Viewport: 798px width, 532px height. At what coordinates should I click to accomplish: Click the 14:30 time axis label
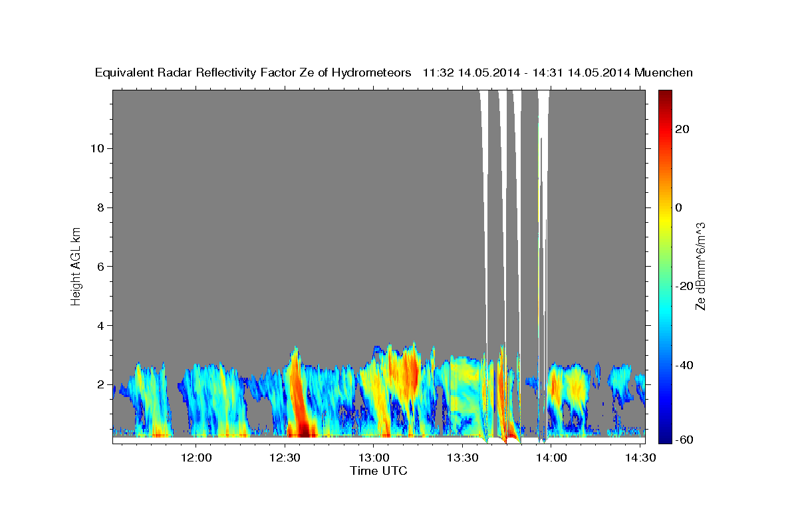(x=640, y=457)
